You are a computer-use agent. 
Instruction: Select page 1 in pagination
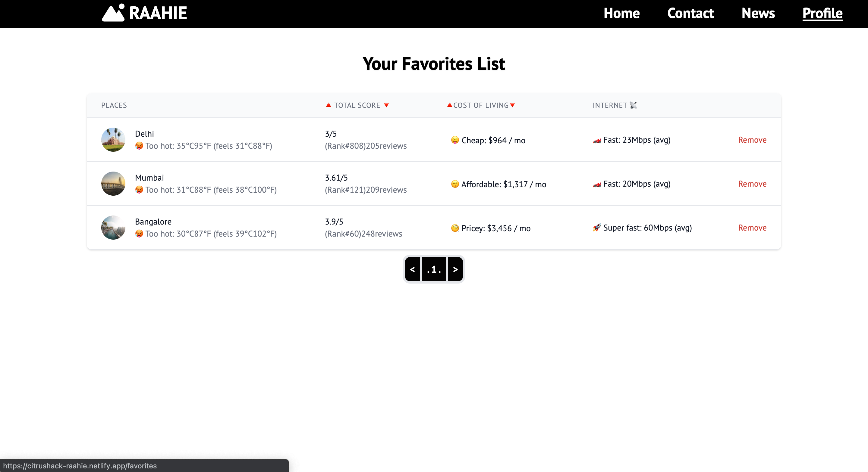434,269
